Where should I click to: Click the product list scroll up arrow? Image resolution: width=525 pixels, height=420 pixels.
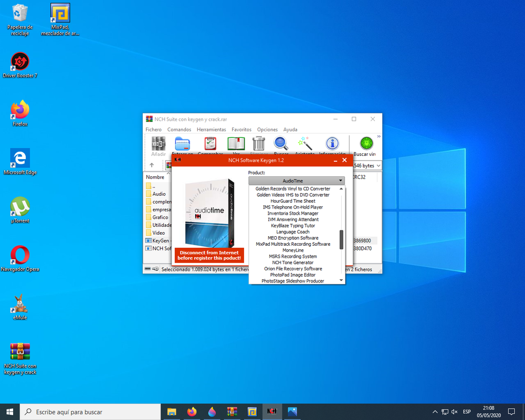[341, 189]
